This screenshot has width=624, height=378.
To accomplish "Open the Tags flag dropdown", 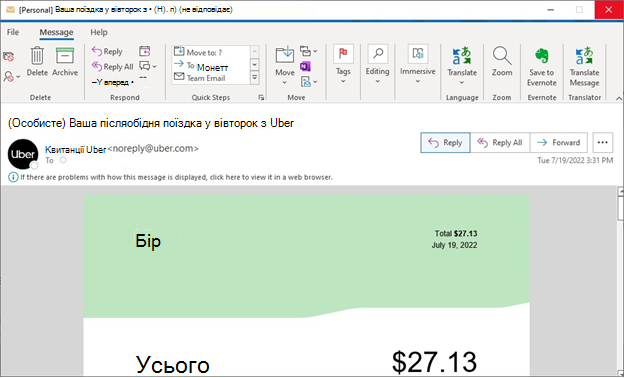I will click(343, 65).
